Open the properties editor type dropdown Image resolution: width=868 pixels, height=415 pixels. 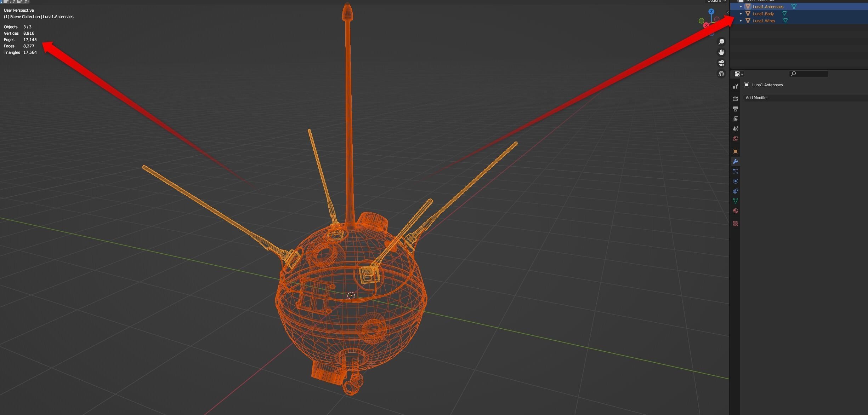click(x=739, y=74)
